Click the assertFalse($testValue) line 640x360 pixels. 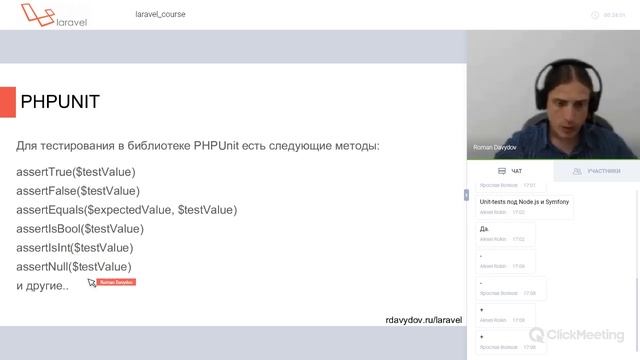[78, 191]
